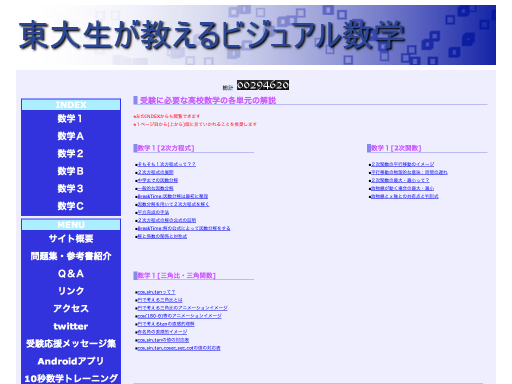Click section heading 数学１[２次関数]
This screenshot has width=512, height=384.
tap(396, 148)
